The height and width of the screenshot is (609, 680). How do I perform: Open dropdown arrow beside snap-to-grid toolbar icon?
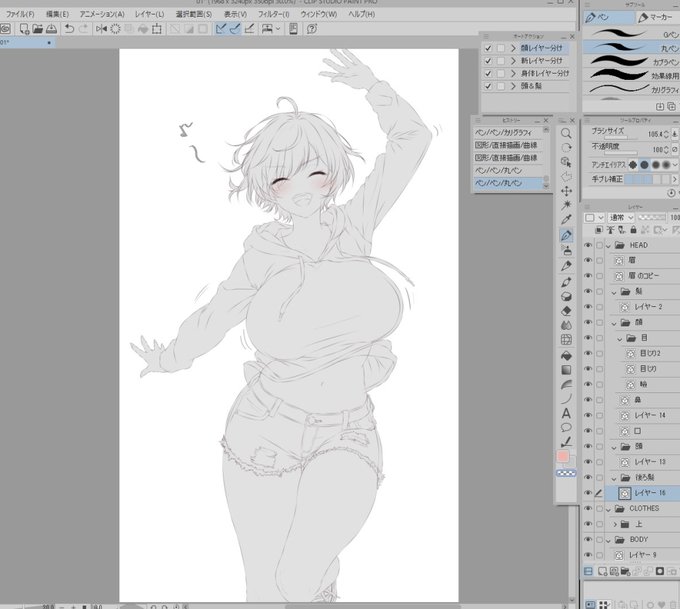pos(278,29)
